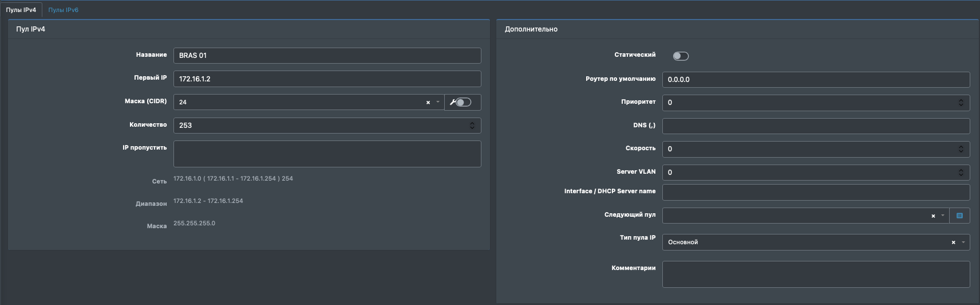Screen dimensions: 980x305
Task: Click the Приоритет stepper arrows
Action: (961, 103)
